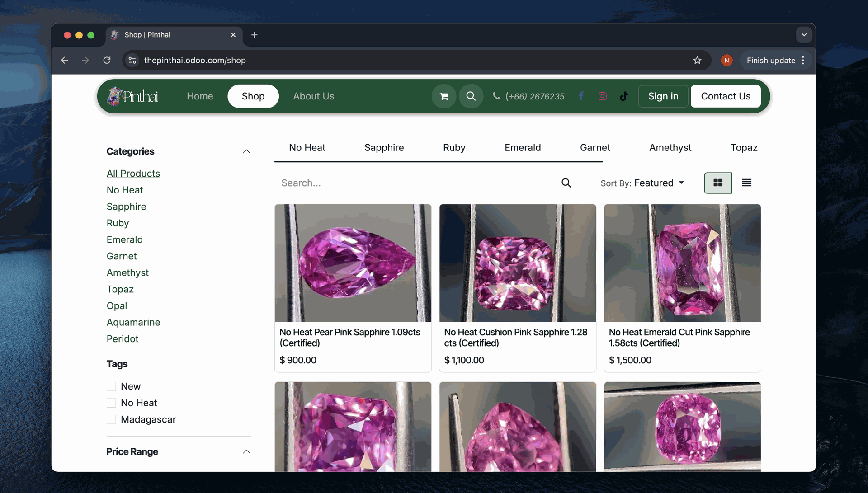Open Sort By Featured dropdown
This screenshot has width=868, height=493.
642,183
